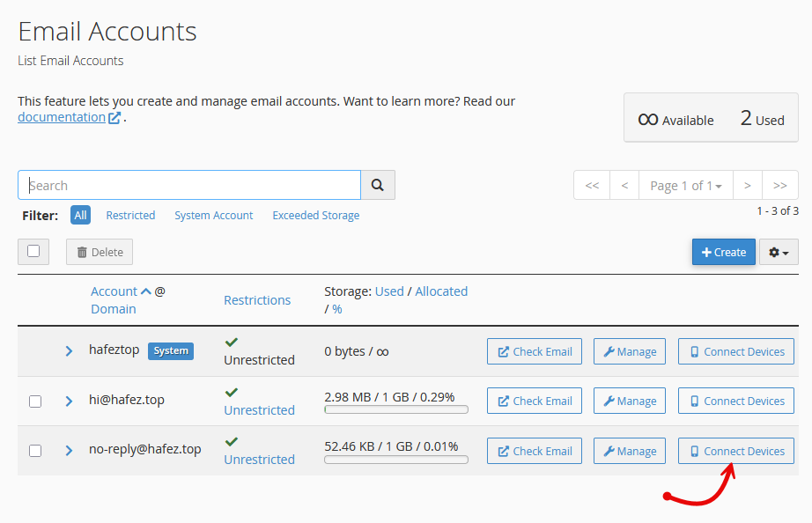Screen dimensions: 812x523
Task: Open the Page 1 of 1 dropdown
Action: 686,186
